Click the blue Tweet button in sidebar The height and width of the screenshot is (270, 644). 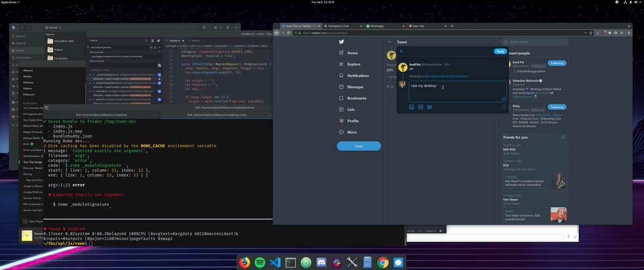pyautogui.click(x=359, y=146)
